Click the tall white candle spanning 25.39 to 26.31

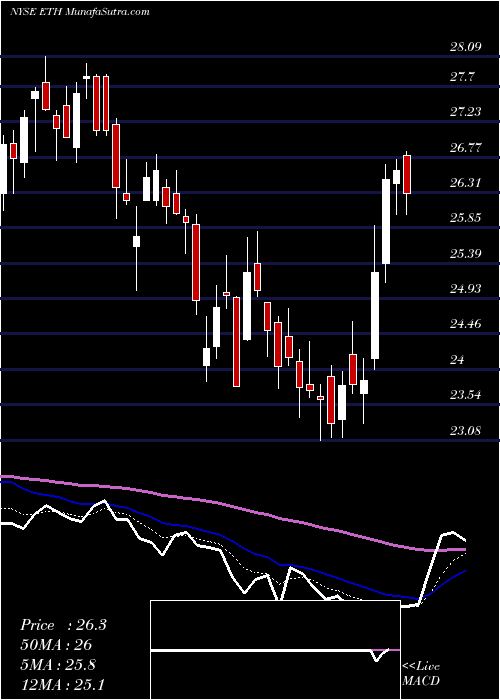pyautogui.click(x=386, y=221)
